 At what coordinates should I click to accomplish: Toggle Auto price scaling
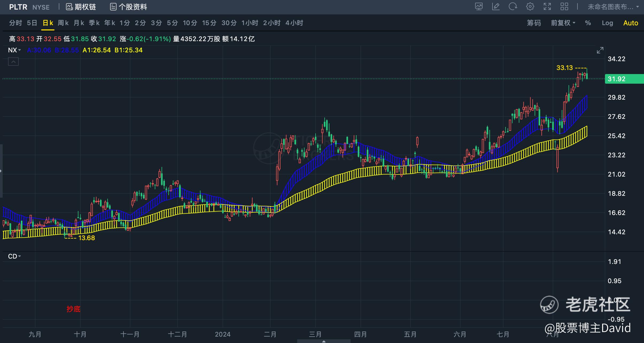(631, 23)
